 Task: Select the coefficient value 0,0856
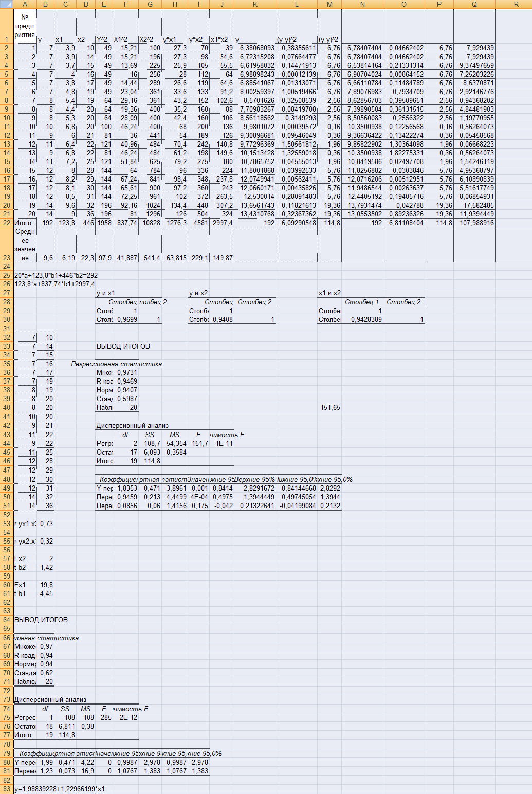click(x=125, y=506)
